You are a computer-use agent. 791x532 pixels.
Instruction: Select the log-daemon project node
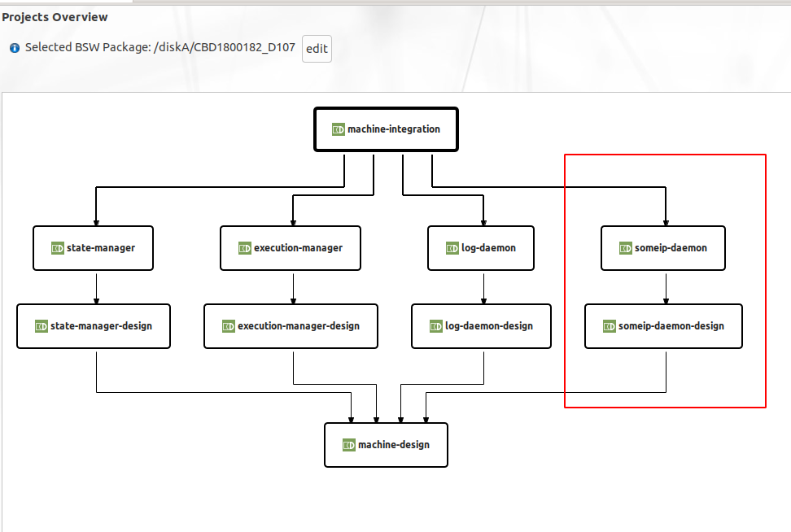point(481,248)
